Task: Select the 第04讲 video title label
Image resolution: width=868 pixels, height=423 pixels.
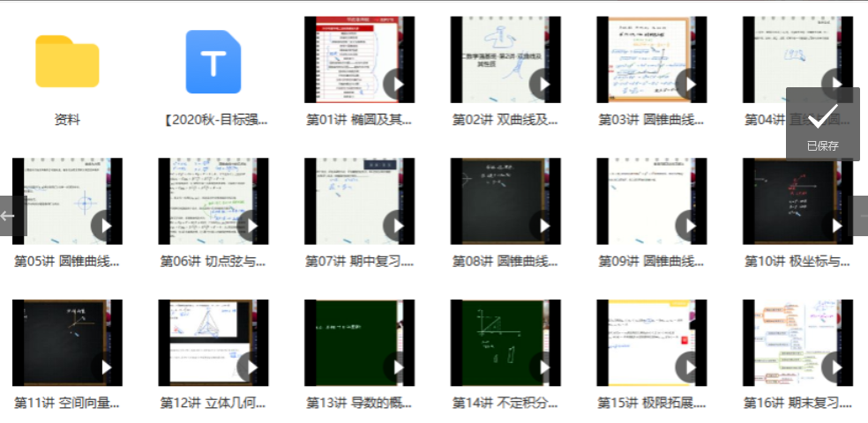Action: (x=764, y=120)
